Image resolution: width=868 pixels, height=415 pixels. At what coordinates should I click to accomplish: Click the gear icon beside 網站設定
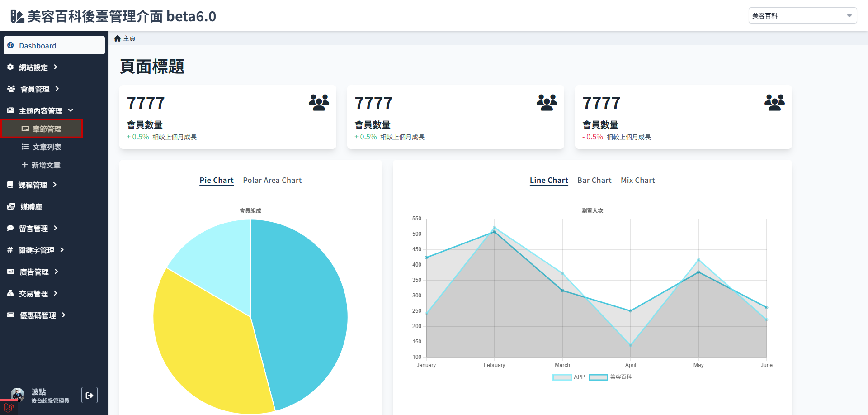(x=10, y=67)
